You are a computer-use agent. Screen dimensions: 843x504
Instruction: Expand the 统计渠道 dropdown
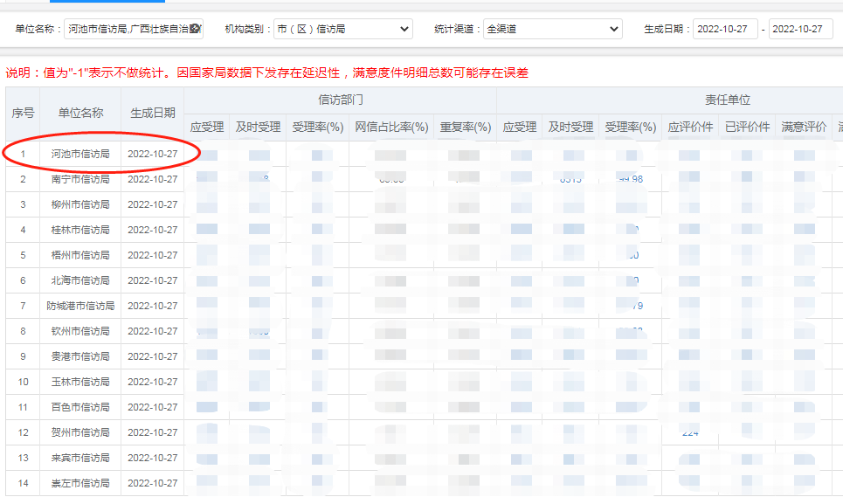tap(552, 29)
